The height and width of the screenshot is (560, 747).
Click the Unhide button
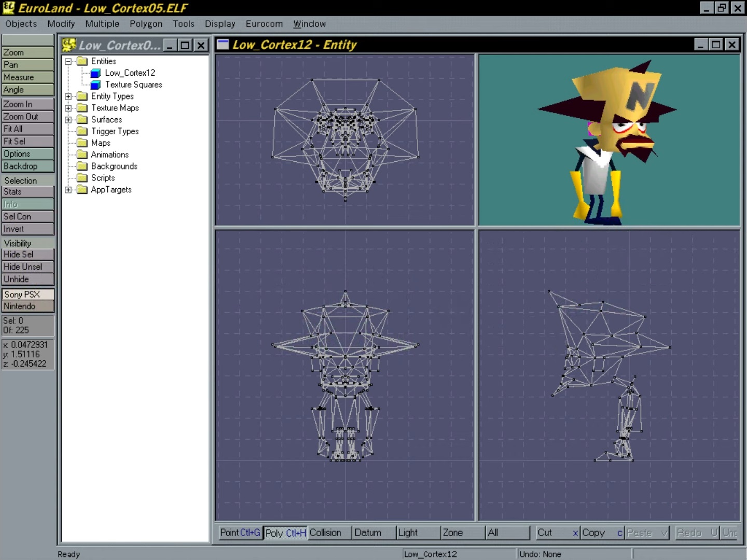point(28,279)
